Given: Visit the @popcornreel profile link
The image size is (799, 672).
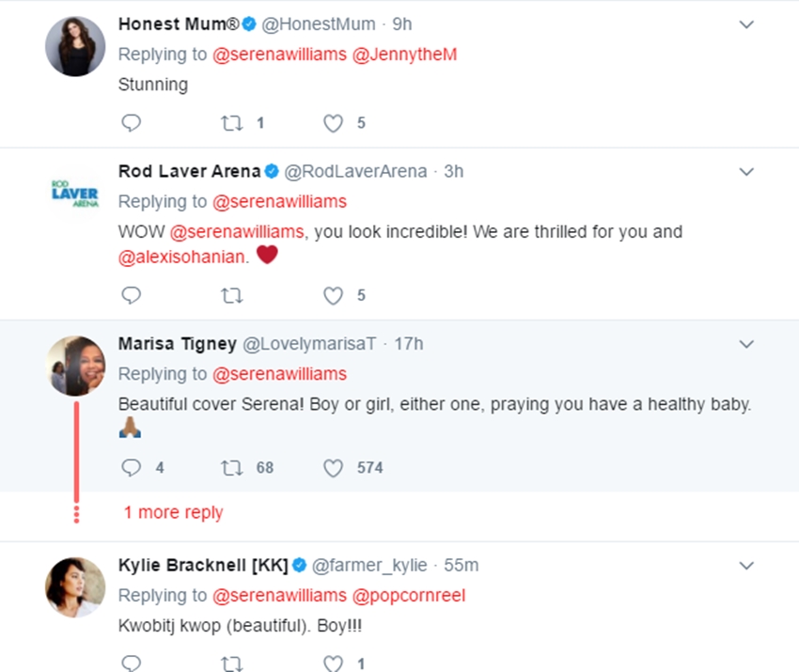Looking at the screenshot, I should [x=409, y=595].
